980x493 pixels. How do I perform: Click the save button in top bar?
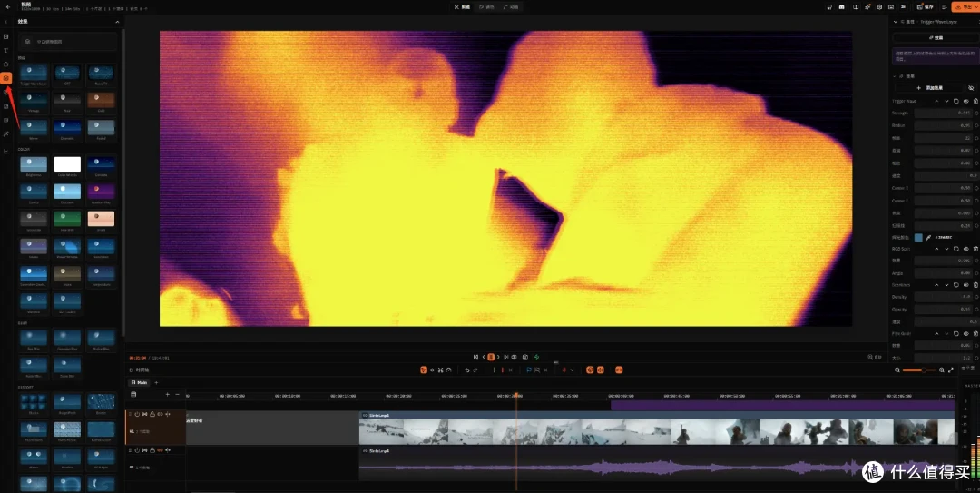pyautogui.click(x=926, y=7)
